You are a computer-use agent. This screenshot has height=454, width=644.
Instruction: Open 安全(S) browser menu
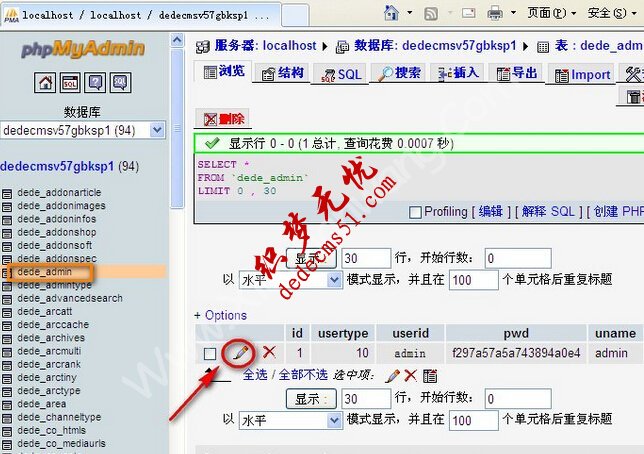[x=612, y=13]
